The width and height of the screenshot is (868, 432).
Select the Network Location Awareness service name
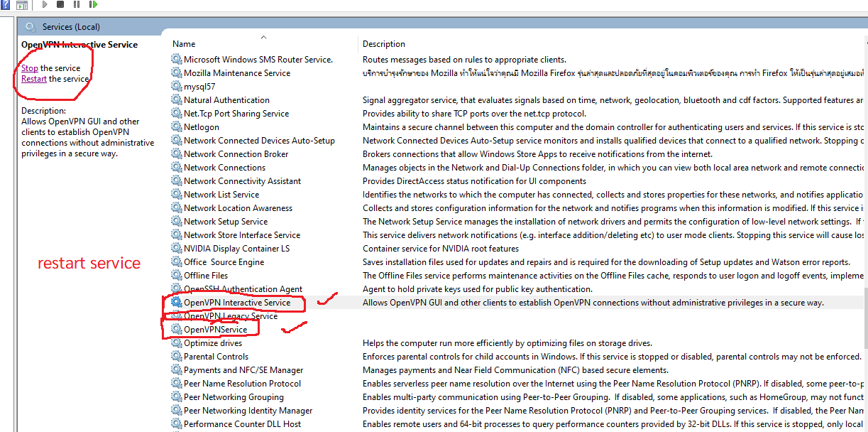click(x=238, y=208)
